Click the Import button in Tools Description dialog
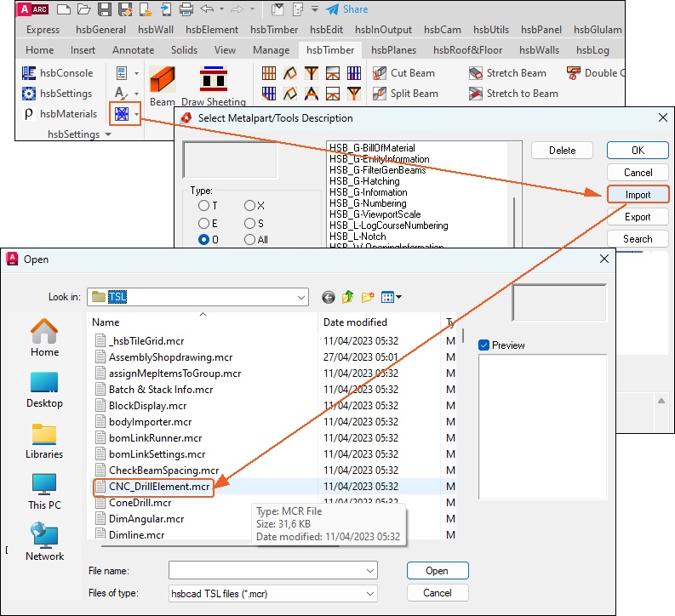 point(638,195)
